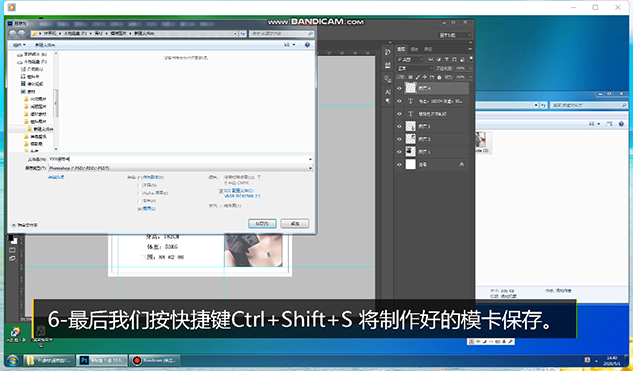Go forward in the Save As dialog

tap(22, 34)
